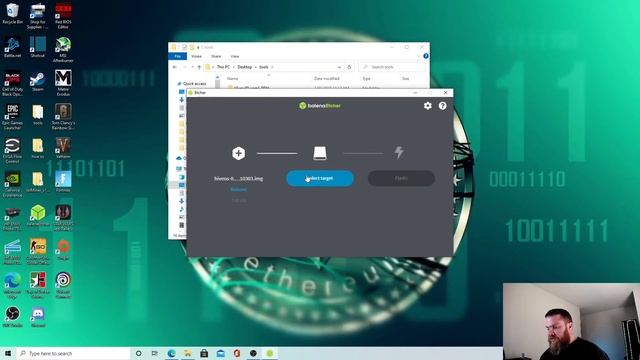This screenshot has height=360, width=640.
Task: Open Steam desktop shortcut
Action: click(x=38, y=81)
